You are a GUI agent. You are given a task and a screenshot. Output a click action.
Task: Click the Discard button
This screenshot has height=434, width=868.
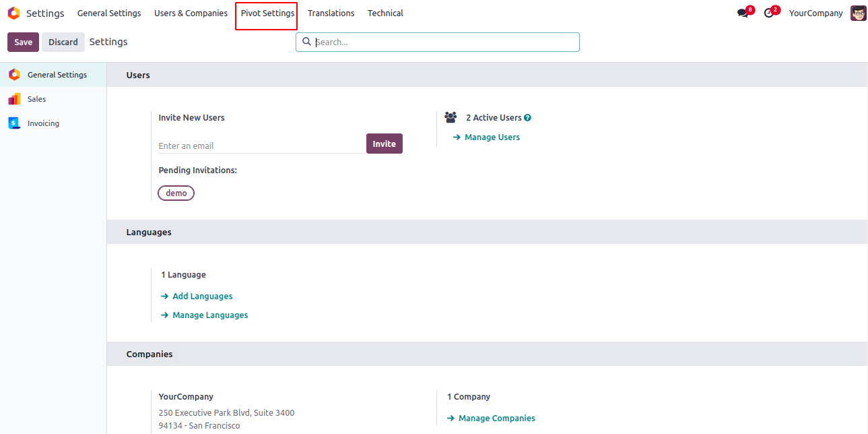63,42
